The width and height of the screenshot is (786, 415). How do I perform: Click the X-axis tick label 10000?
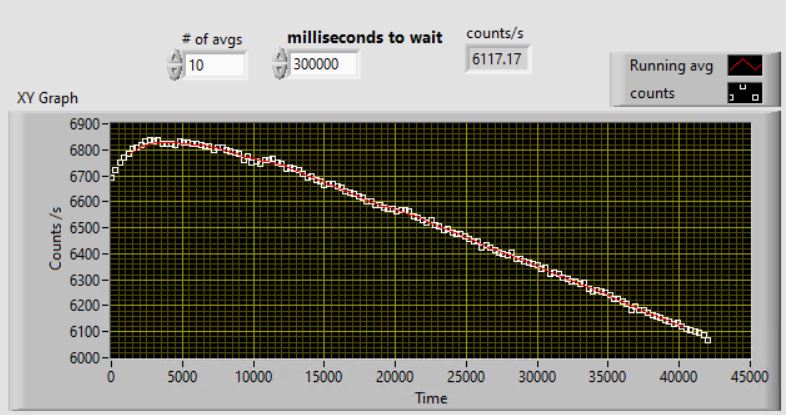pos(253,377)
